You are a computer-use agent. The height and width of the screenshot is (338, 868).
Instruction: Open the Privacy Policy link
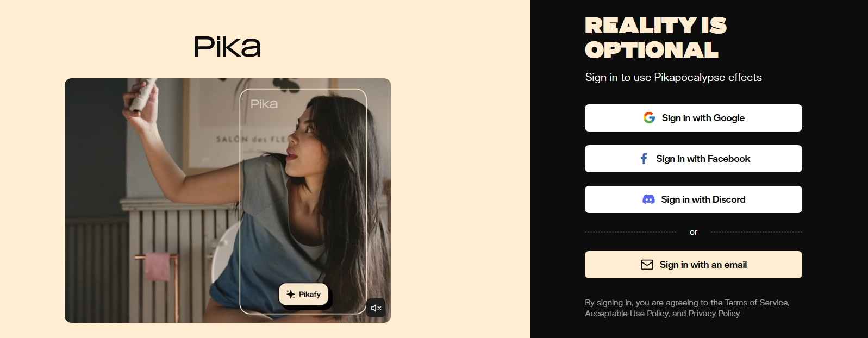(x=714, y=314)
